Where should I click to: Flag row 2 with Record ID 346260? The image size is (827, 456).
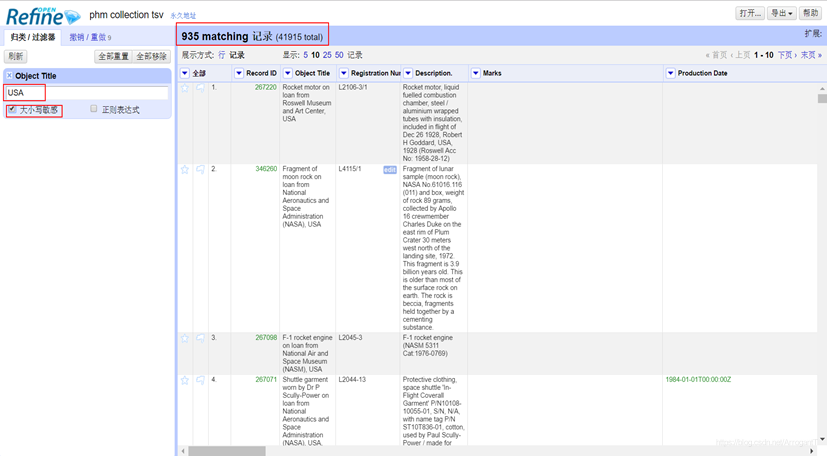200,170
